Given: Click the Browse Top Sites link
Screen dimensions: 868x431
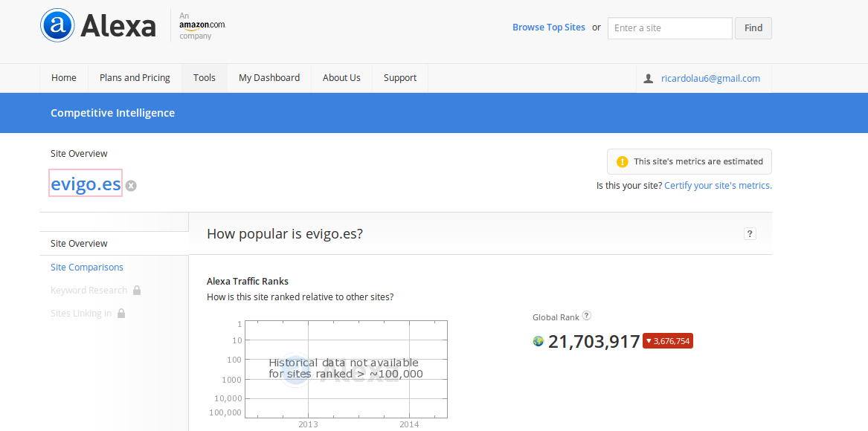Looking at the screenshot, I should point(549,27).
